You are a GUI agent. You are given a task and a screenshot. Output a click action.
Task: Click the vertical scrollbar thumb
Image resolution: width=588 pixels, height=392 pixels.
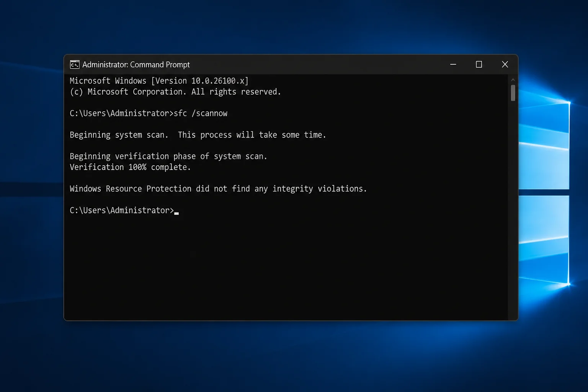tap(513, 93)
